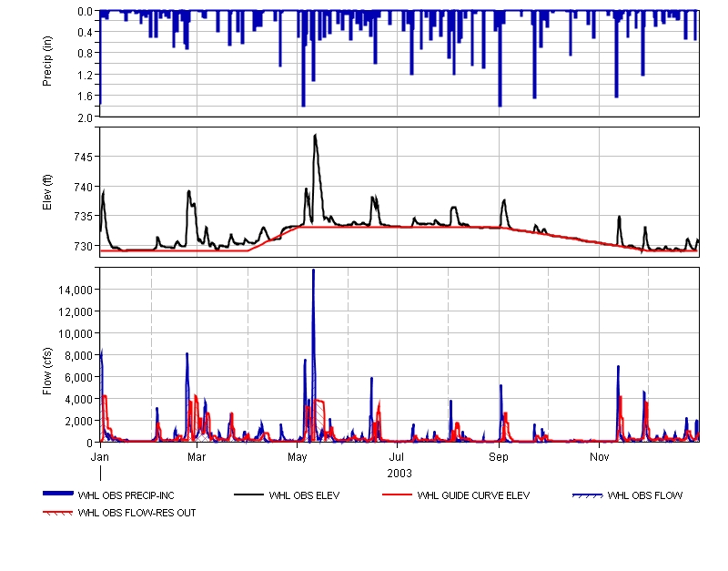Click the 2003 year label on time axis

[399, 474]
